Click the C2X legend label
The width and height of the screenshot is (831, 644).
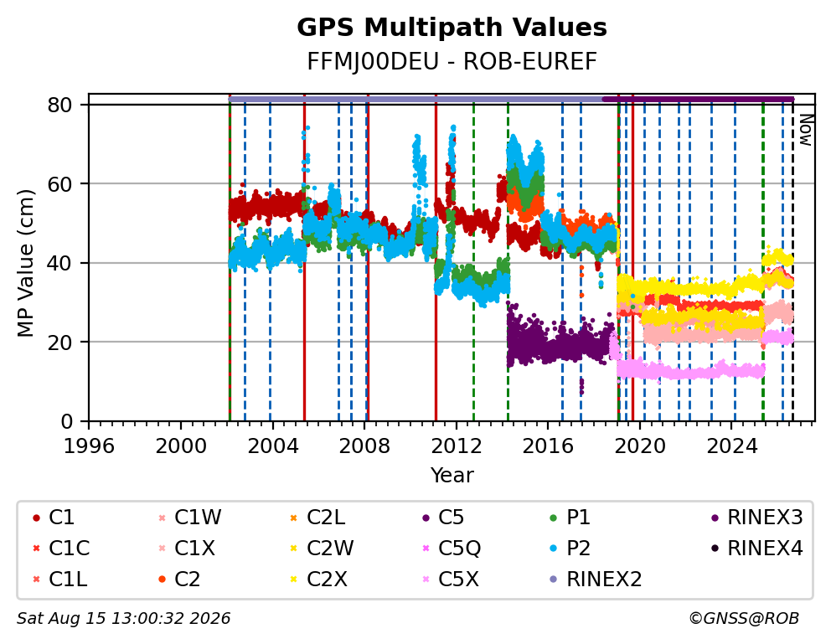click(x=327, y=580)
